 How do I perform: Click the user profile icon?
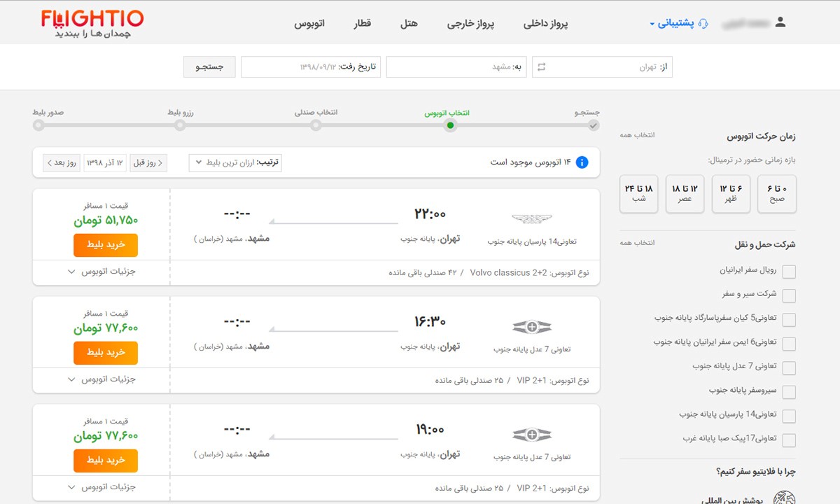pyautogui.click(x=780, y=22)
